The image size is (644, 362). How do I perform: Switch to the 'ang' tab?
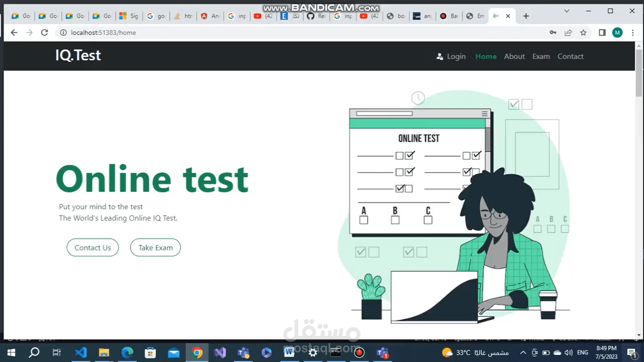pyautogui.click(x=422, y=16)
